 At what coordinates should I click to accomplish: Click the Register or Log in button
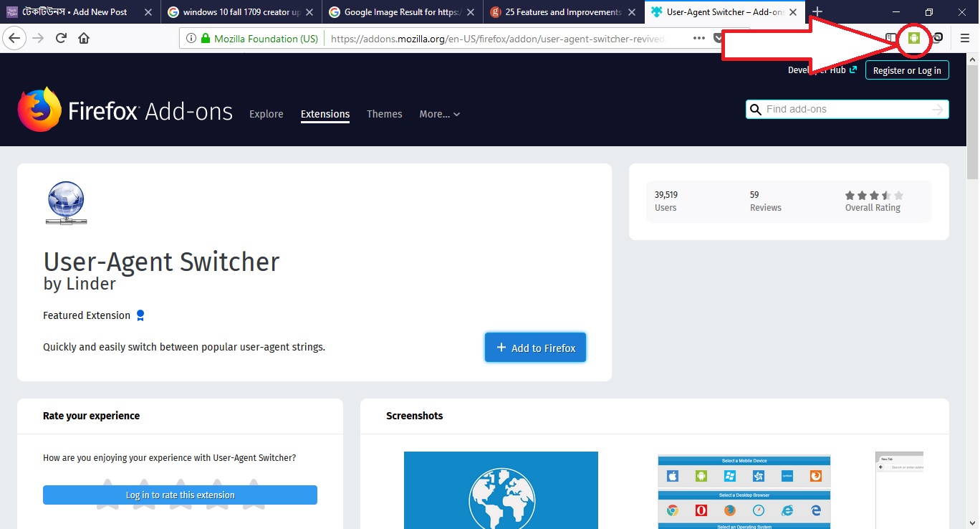(x=907, y=70)
